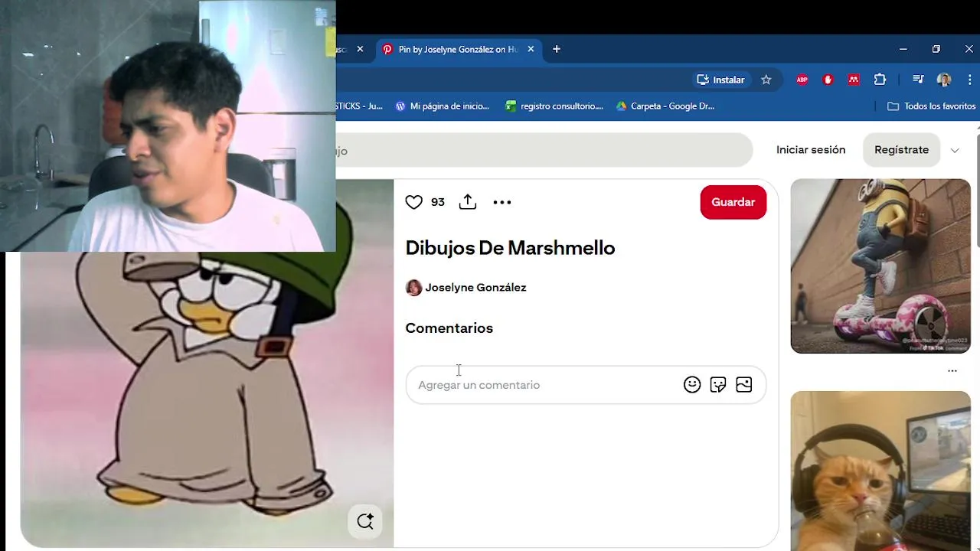Open the registro consultorio bookmark
The width and height of the screenshot is (980, 551).
tap(554, 106)
